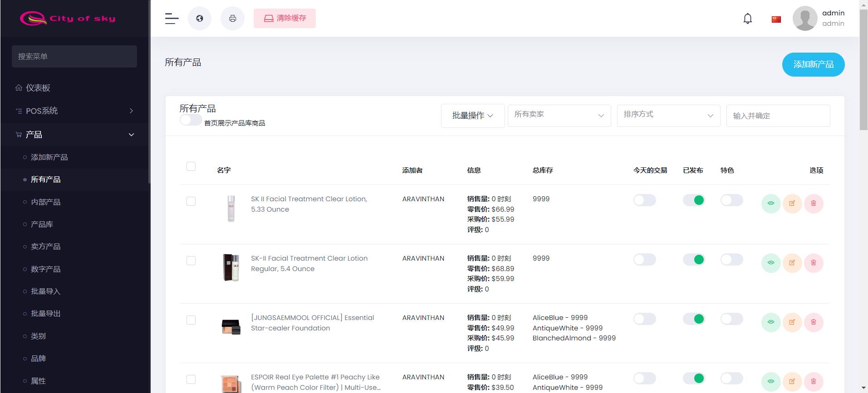
Task: Enable featured toggle for JUNGSAEMMOOL foundation
Action: [x=731, y=319]
